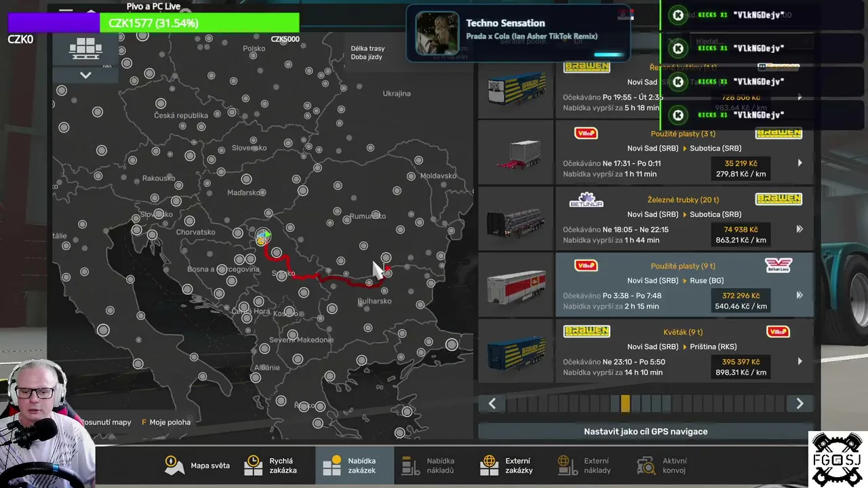Open the Aktivní konvoj tab
The height and width of the screenshot is (488, 868).
669,466
